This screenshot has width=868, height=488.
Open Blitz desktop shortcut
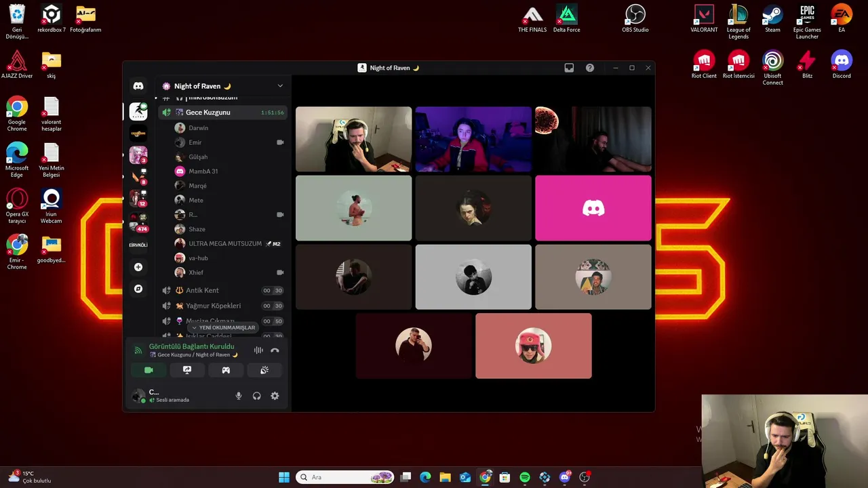[x=807, y=64]
